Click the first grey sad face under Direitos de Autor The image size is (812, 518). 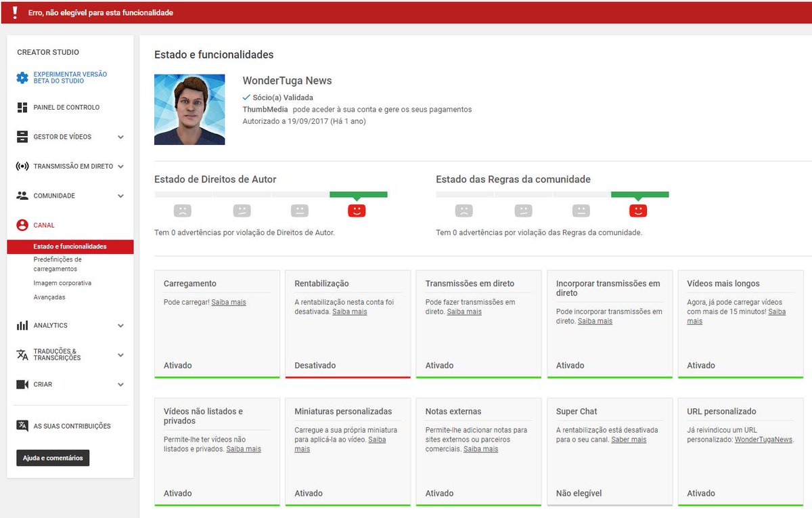pyautogui.click(x=183, y=211)
